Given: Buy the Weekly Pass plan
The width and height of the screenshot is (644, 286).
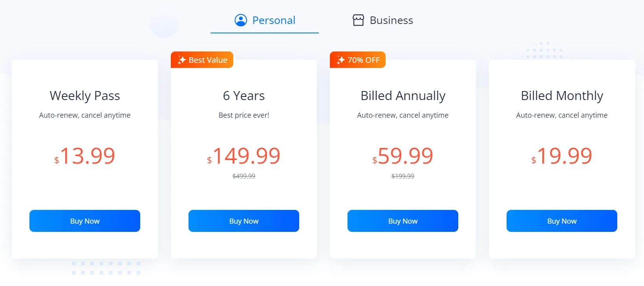Looking at the screenshot, I should click(85, 221).
